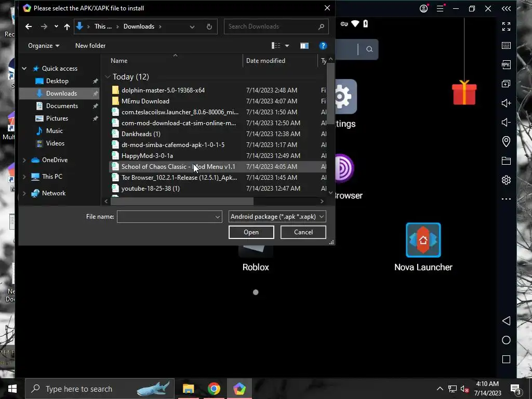Tap Android back button in MEmu
Image resolution: width=532 pixels, height=399 pixels.
506,321
